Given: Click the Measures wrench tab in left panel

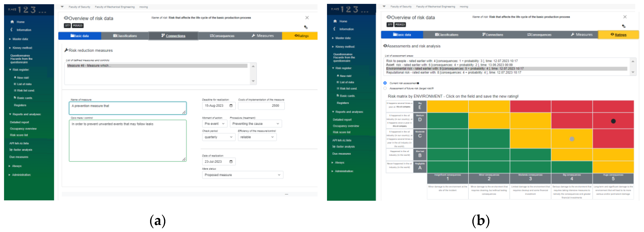Looking at the screenshot, I should [x=262, y=36].
